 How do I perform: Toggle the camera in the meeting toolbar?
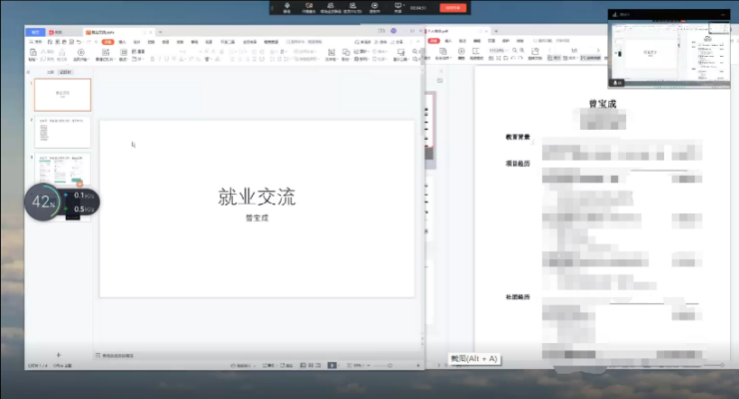309,7
